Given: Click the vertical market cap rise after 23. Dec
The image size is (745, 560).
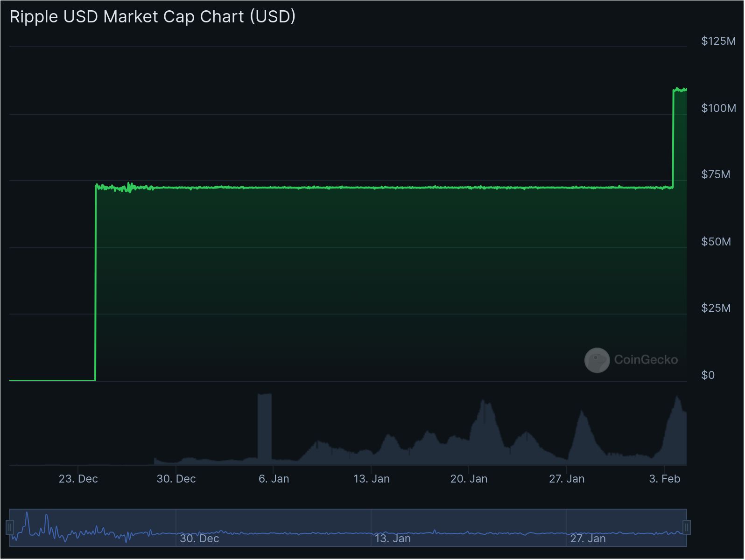Looking at the screenshot, I should (96, 282).
